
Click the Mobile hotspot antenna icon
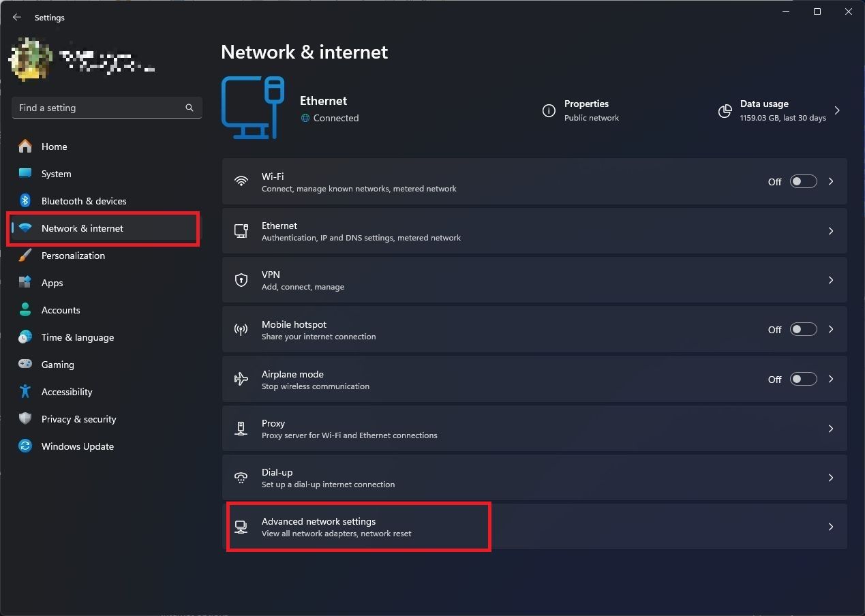pyautogui.click(x=241, y=329)
